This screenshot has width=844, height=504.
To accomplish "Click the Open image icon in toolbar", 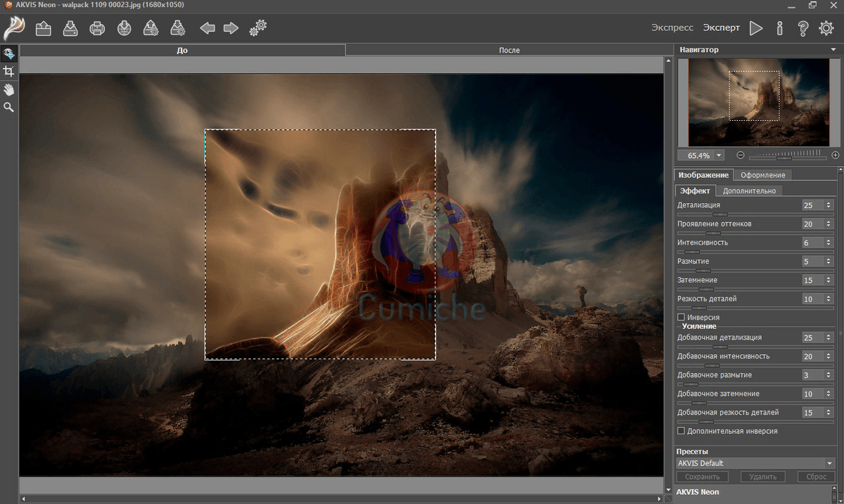I will point(44,28).
